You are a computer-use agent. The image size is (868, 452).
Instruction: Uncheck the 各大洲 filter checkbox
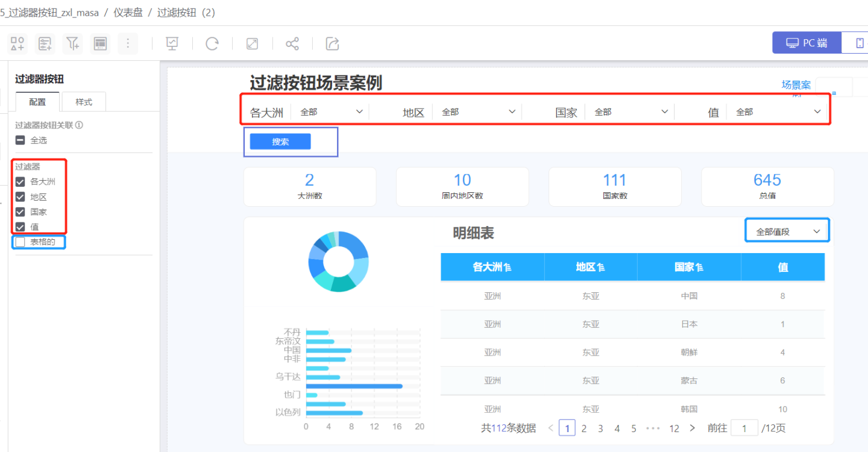click(x=20, y=181)
